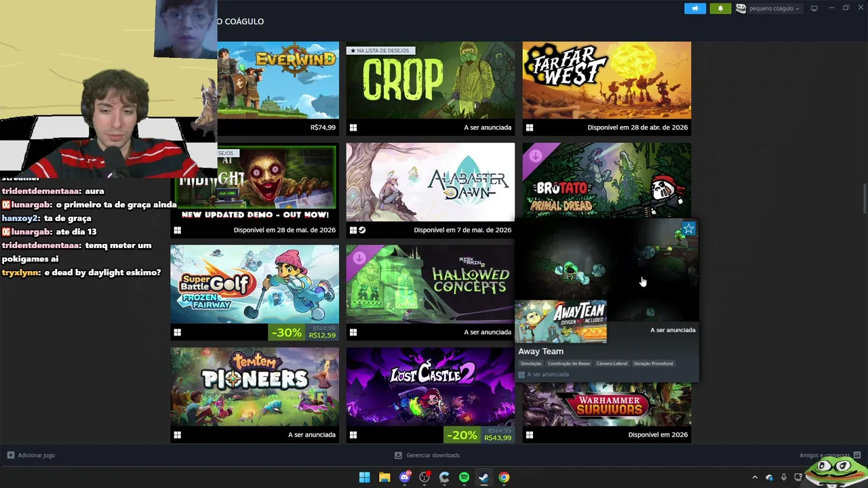This screenshot has height=488, width=868.
Task: Click the -20% Lost Castle 2 discount
Action: pyautogui.click(x=462, y=434)
